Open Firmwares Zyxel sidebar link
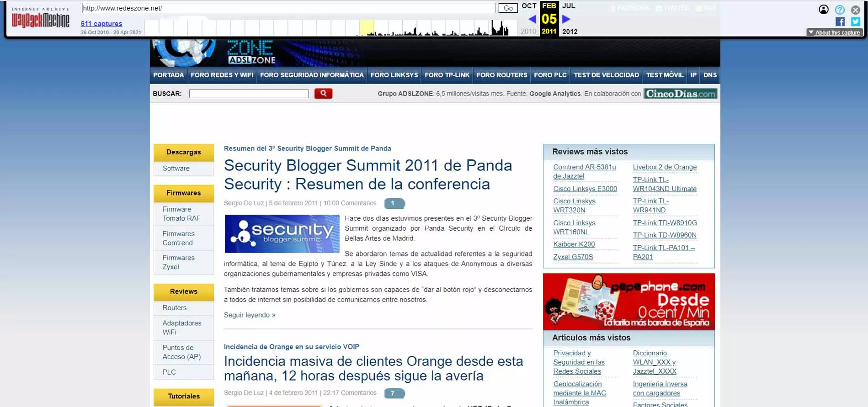This screenshot has height=407, width=868. (x=178, y=263)
